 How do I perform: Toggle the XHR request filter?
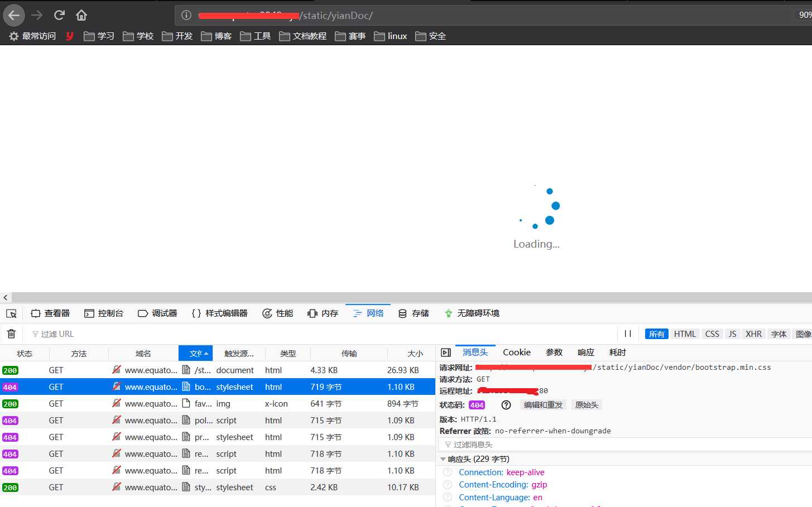click(x=753, y=334)
